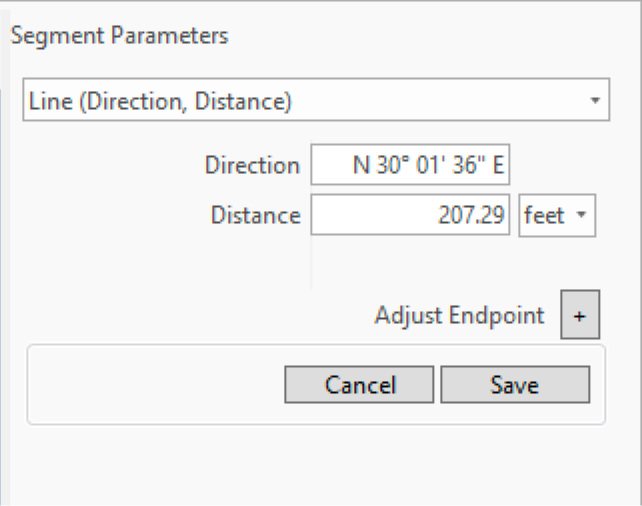
Task: Click the Adjust Endpoint label
Action: coord(459,317)
